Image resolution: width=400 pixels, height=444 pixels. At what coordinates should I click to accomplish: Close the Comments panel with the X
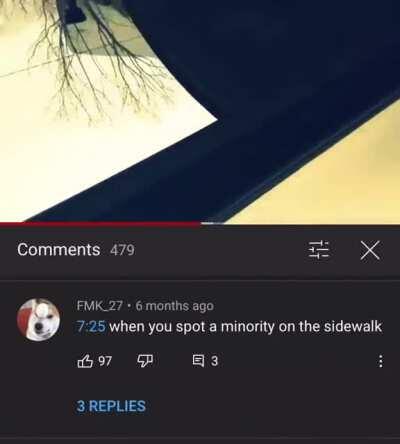click(370, 250)
